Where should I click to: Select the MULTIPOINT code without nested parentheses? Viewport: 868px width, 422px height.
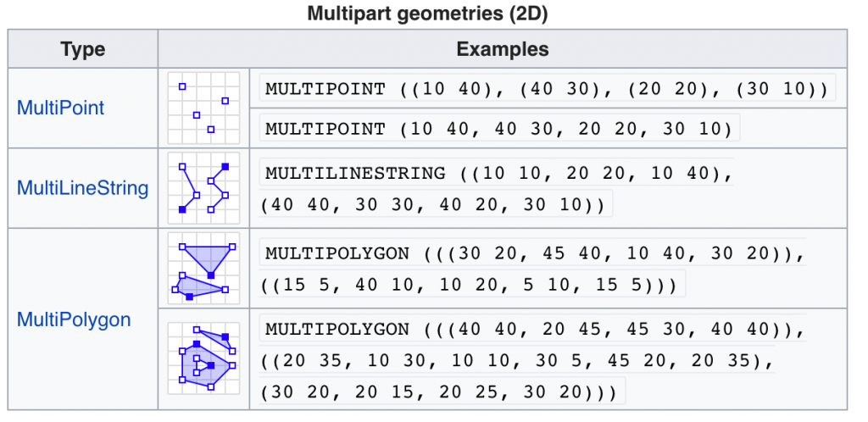click(x=500, y=129)
